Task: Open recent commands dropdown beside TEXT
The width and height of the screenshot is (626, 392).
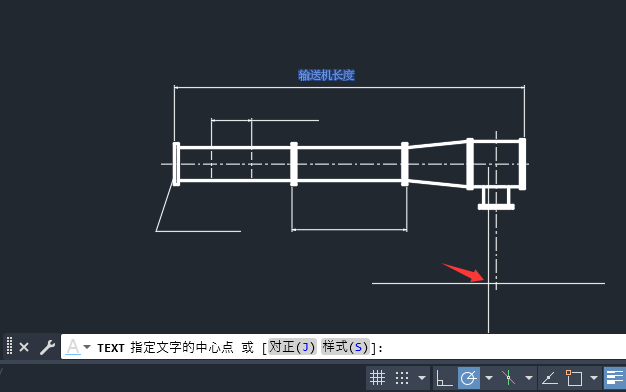Action: coord(87,347)
